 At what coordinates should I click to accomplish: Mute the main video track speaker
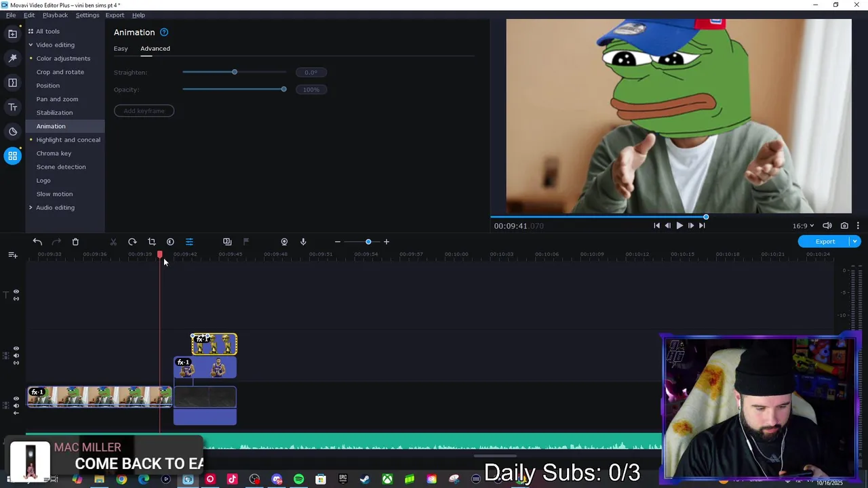point(16,406)
